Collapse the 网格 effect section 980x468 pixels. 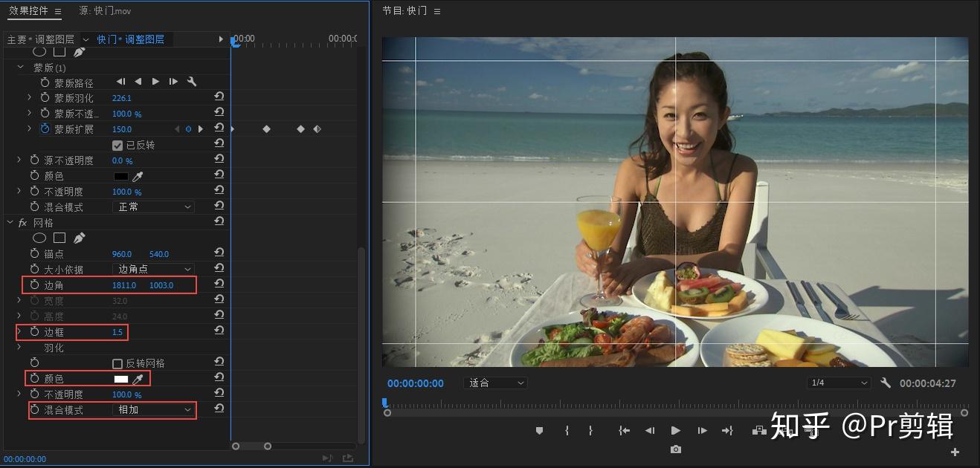10,223
